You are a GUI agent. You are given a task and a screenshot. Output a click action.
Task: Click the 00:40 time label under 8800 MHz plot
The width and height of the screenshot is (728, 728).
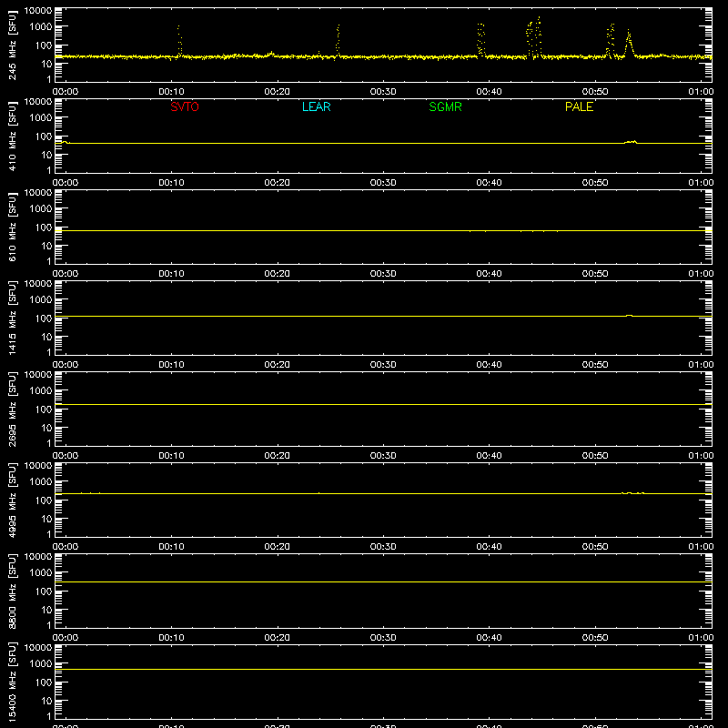pos(489,638)
